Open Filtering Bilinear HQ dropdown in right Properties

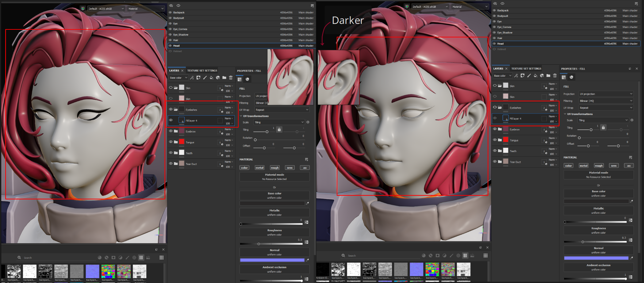coord(606,101)
